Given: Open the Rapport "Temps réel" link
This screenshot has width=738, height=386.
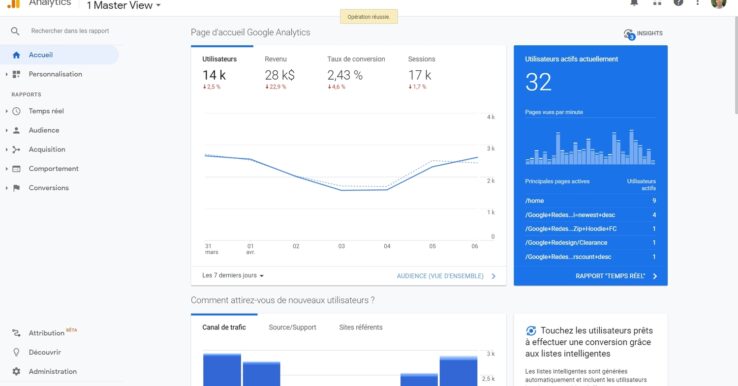Looking at the screenshot, I should pyautogui.click(x=616, y=276).
